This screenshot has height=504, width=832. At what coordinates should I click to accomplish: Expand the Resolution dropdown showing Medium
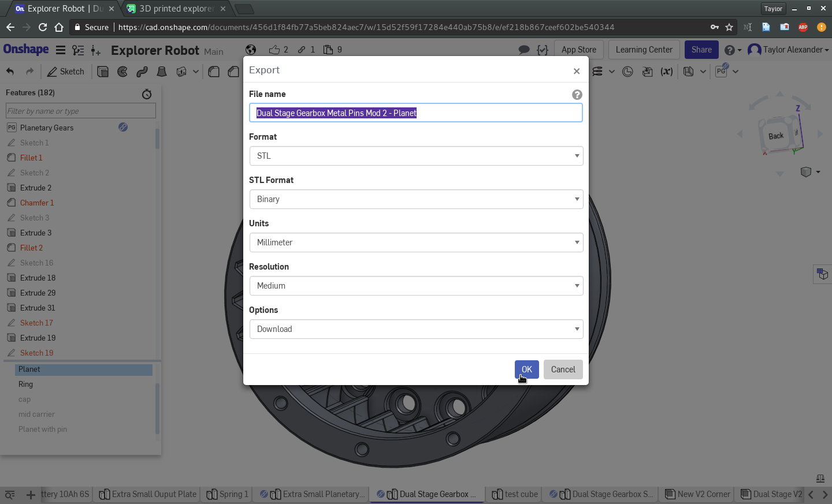pos(416,286)
